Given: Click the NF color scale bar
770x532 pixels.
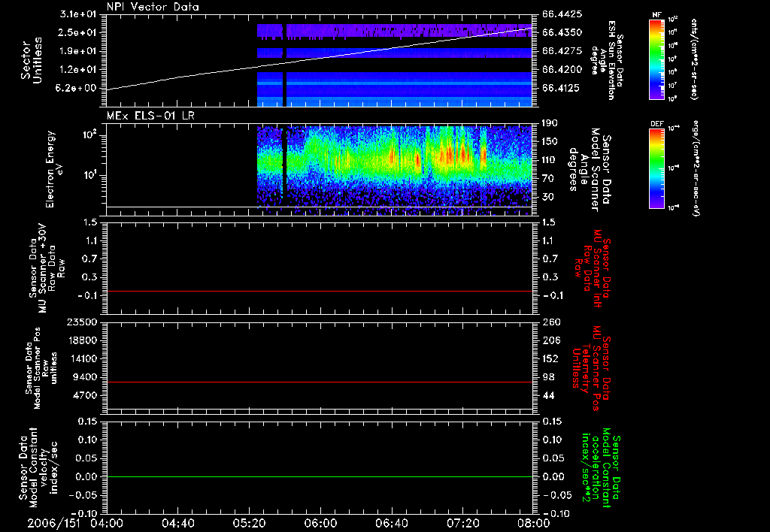Looking at the screenshot, I should click(656, 59).
